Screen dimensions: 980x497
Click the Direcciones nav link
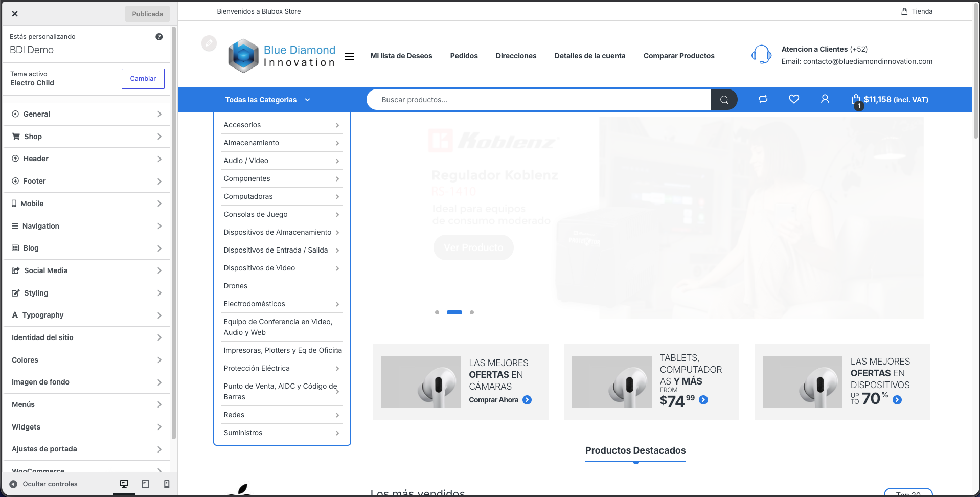point(516,56)
